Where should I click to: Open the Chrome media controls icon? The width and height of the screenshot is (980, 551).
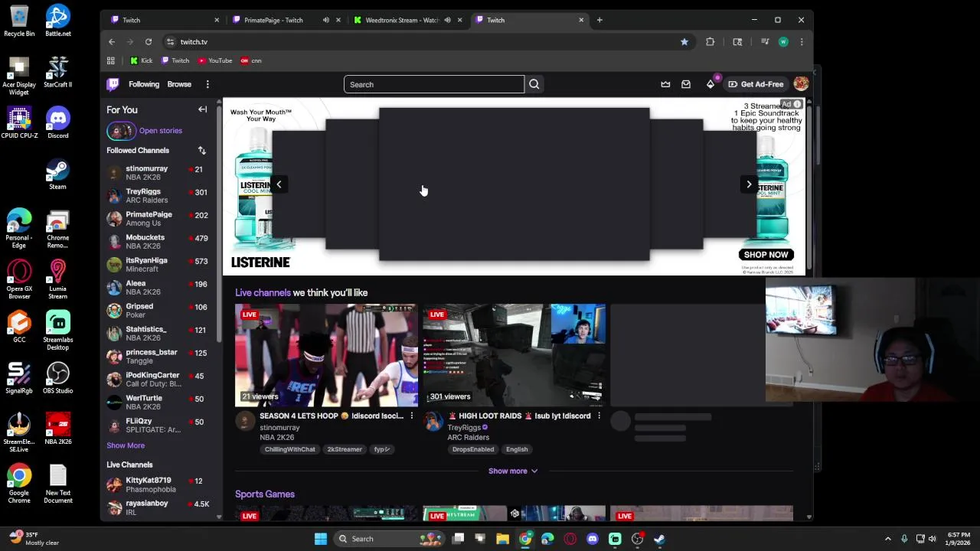click(x=764, y=42)
